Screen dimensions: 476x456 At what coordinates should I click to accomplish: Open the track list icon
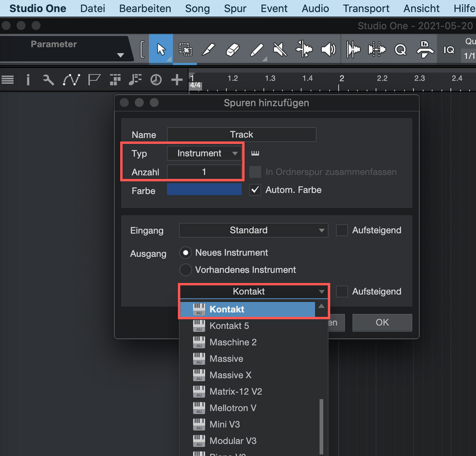[8, 80]
